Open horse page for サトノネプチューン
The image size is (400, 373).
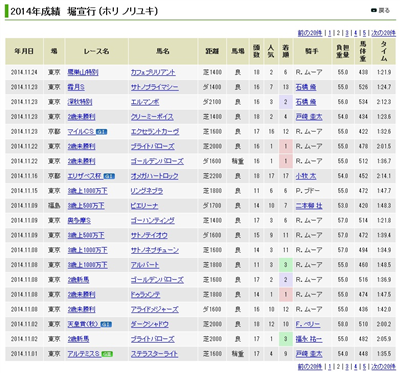tap(155, 250)
